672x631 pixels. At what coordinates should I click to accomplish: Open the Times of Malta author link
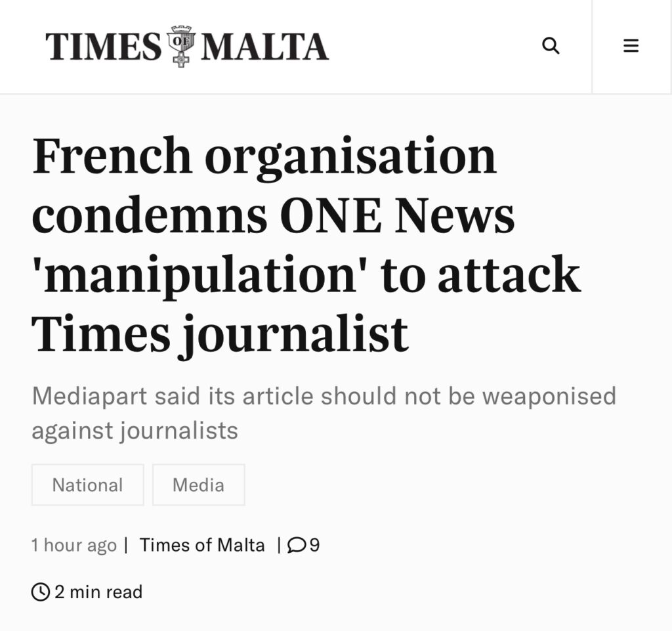202,545
